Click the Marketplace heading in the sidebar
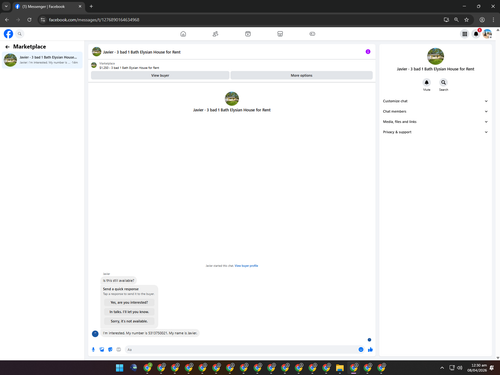The width and height of the screenshot is (500, 375). pyautogui.click(x=29, y=47)
